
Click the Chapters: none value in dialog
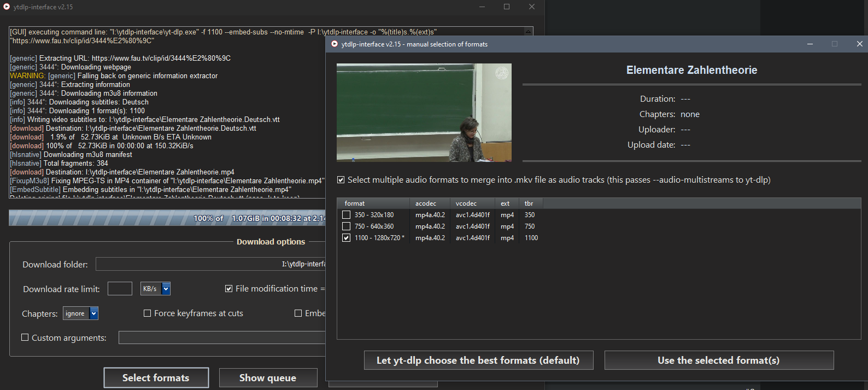click(x=690, y=114)
